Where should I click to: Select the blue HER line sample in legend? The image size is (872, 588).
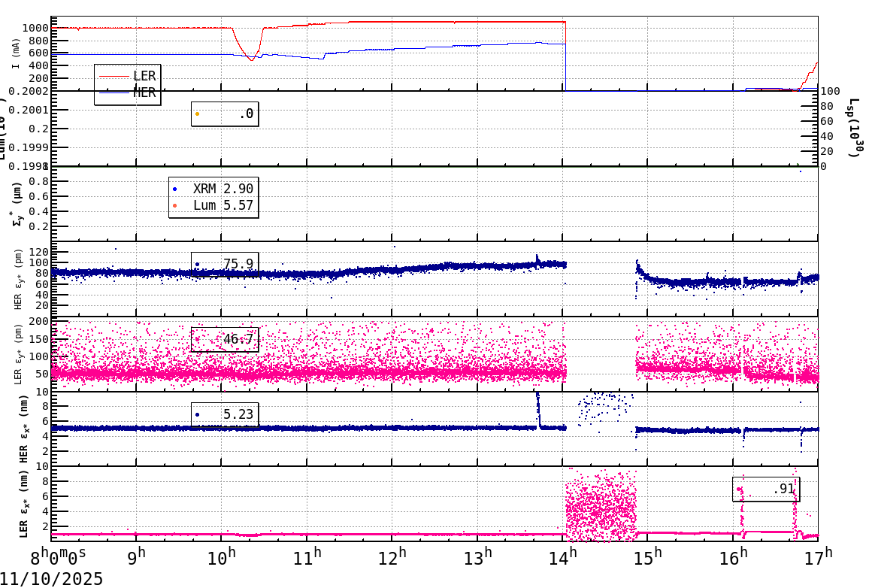[x=114, y=93]
